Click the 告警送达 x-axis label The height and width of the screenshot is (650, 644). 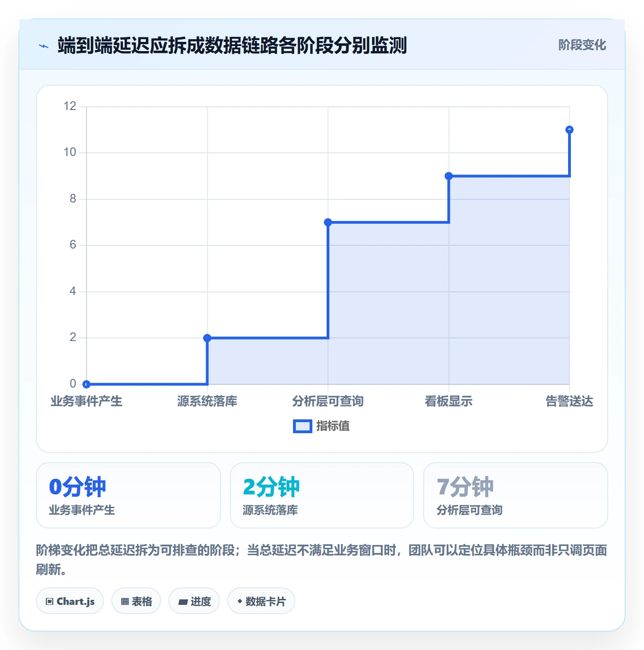[x=569, y=401]
